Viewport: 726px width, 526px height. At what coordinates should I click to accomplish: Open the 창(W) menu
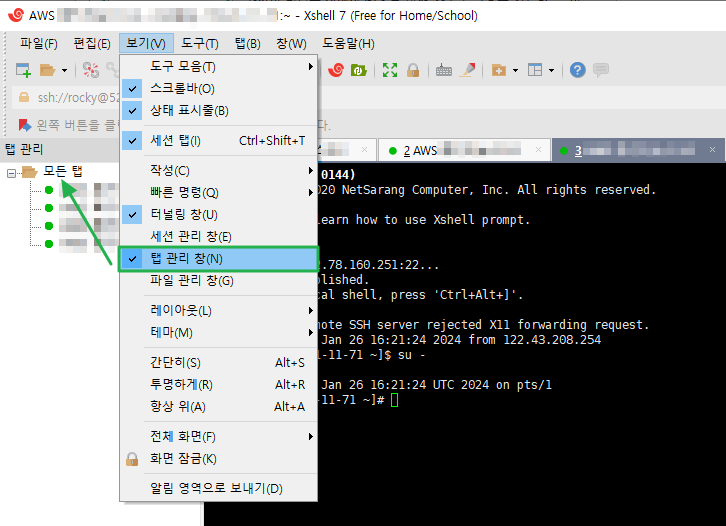point(291,44)
